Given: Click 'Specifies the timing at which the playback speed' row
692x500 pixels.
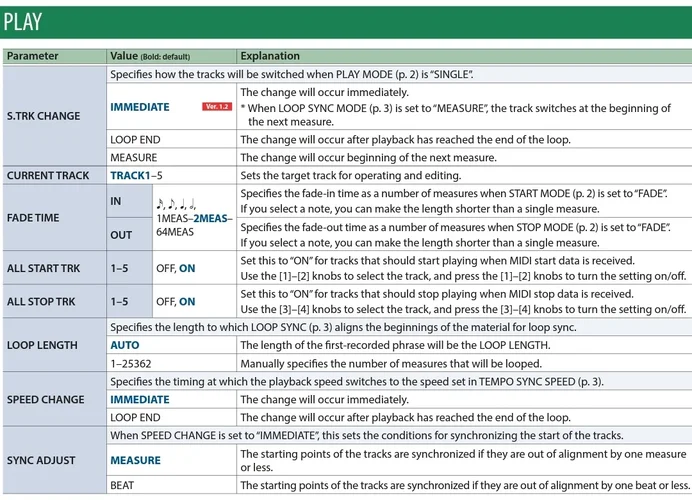Looking at the screenshot, I should [399, 381].
